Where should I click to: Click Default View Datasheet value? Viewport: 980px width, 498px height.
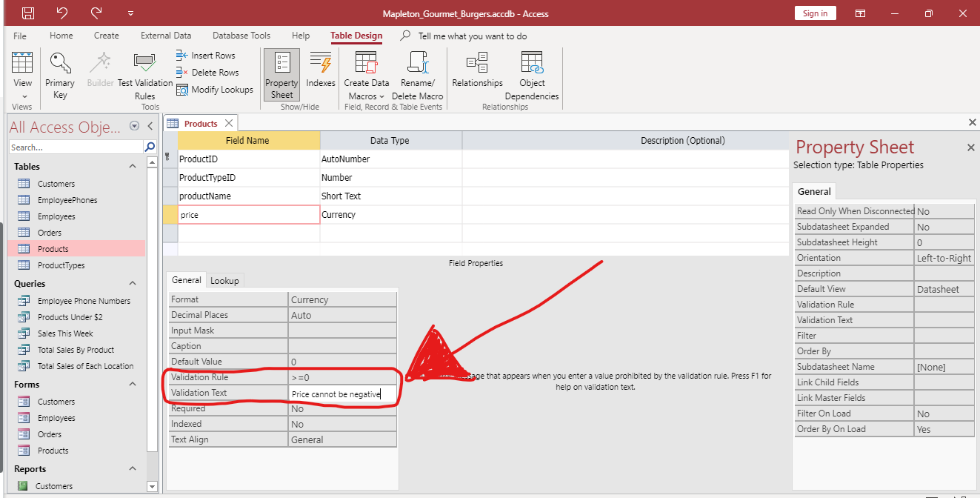[944, 289]
